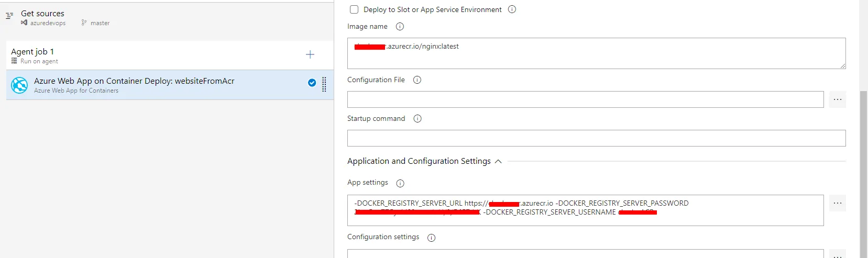Click the blue checkmark on the websiteFromAcr task
This screenshot has width=868, height=258.
(312, 83)
